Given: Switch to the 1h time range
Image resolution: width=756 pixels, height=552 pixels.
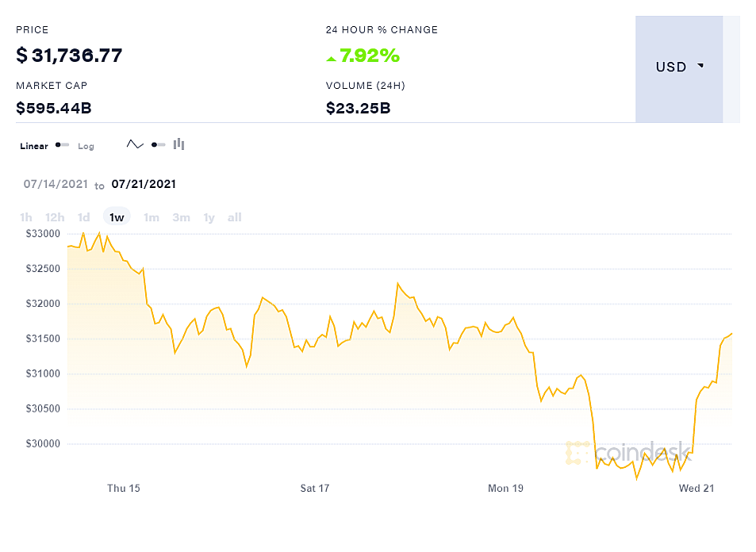Looking at the screenshot, I should pos(26,217).
